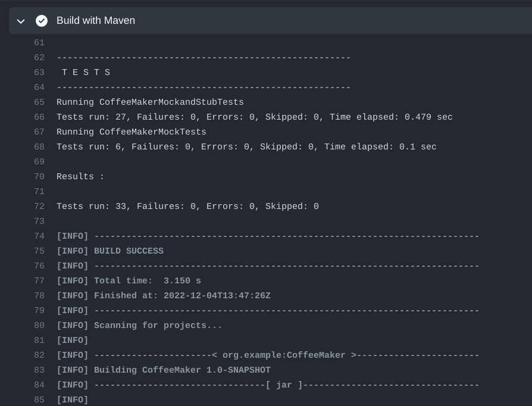The image size is (532, 406).
Task: Select line number 78 beside Finished at timestamp
Action: (x=39, y=295)
